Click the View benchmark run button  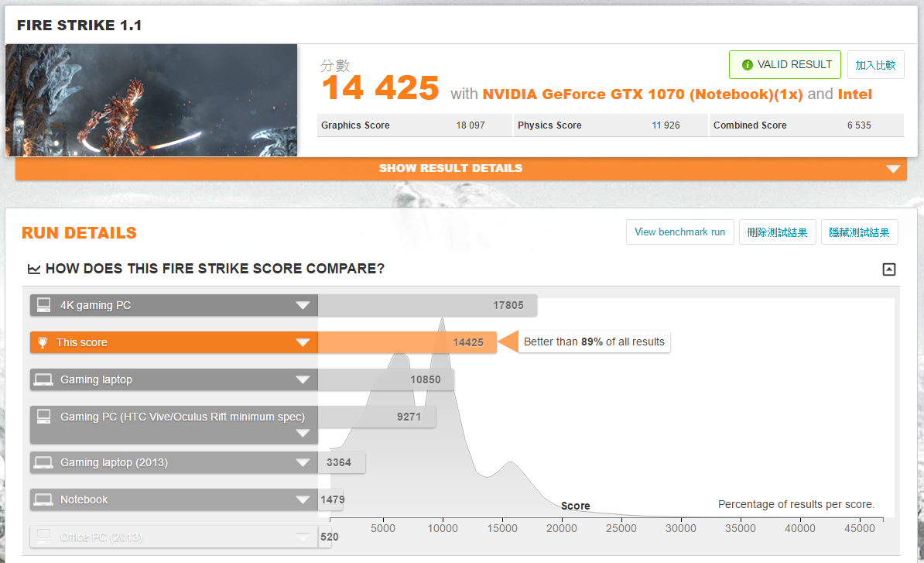point(679,232)
